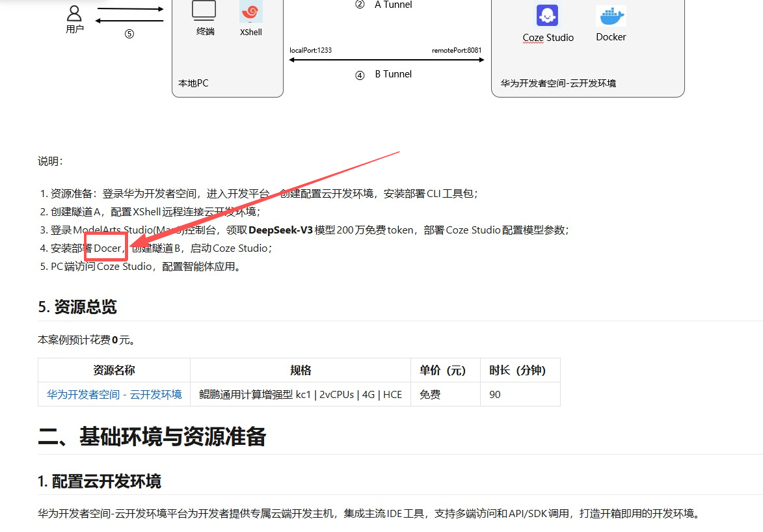Image resolution: width=763 pixels, height=532 pixels.
Task: Select the Docker whale icon
Action: [610, 15]
